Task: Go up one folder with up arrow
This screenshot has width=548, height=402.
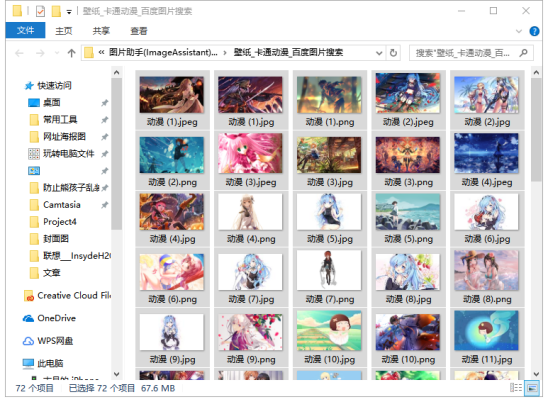Action: pyautogui.click(x=71, y=53)
